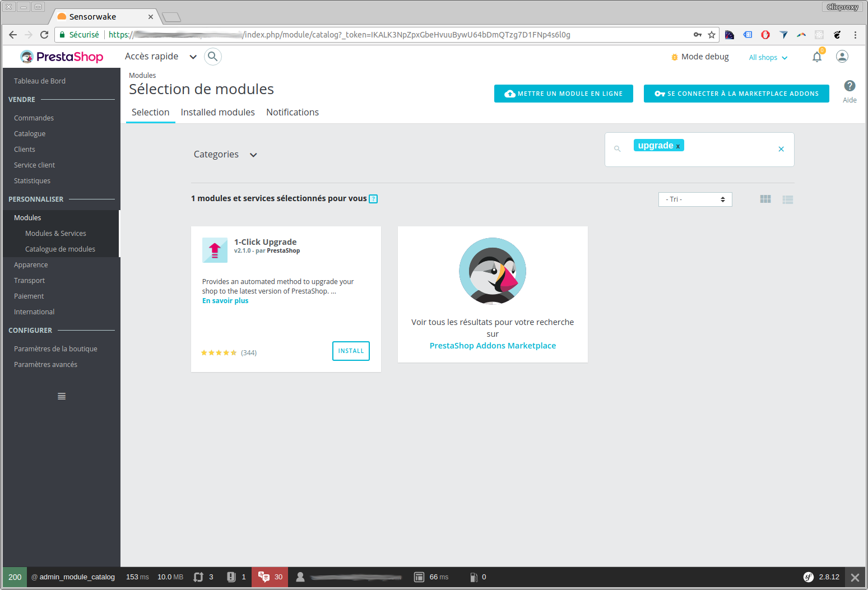This screenshot has width=868, height=590.
Task: Open Transport in the sidebar
Action: 29,281
